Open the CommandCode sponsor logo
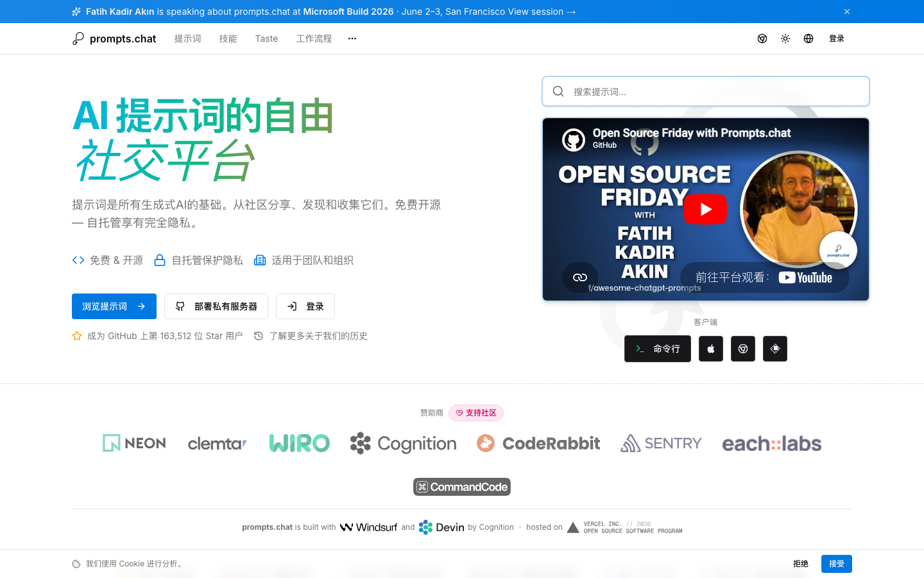Screen dimensions: 924x578 coord(462,487)
